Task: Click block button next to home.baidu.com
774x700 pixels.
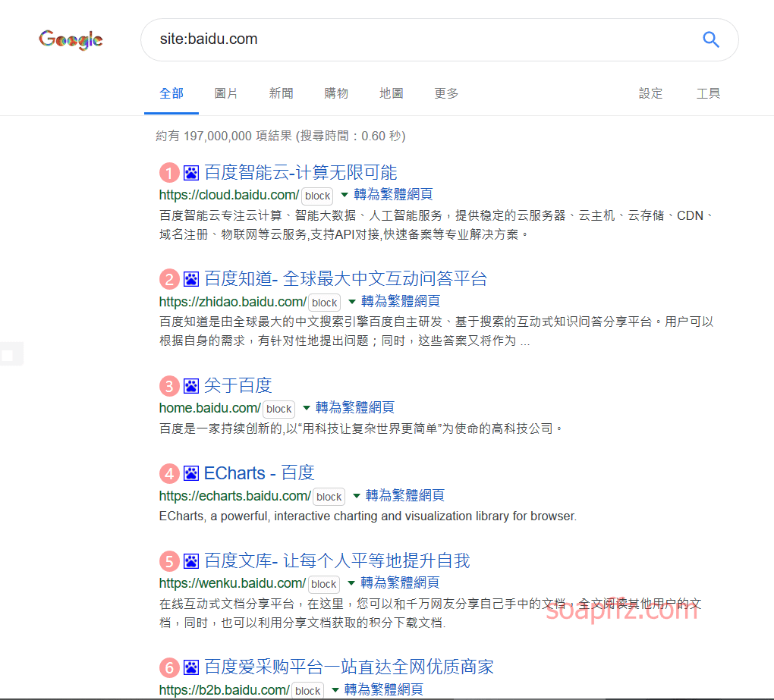Action: click(279, 409)
